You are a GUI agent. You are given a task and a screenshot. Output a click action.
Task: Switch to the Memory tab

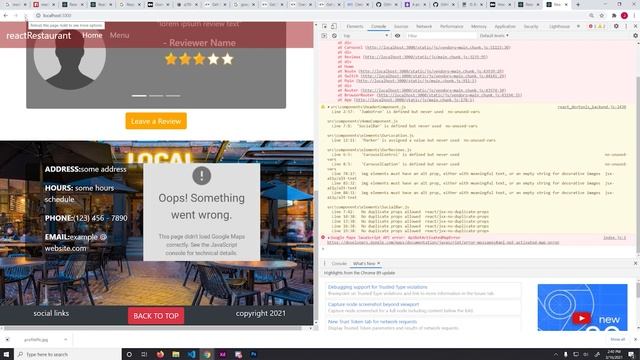(478, 27)
